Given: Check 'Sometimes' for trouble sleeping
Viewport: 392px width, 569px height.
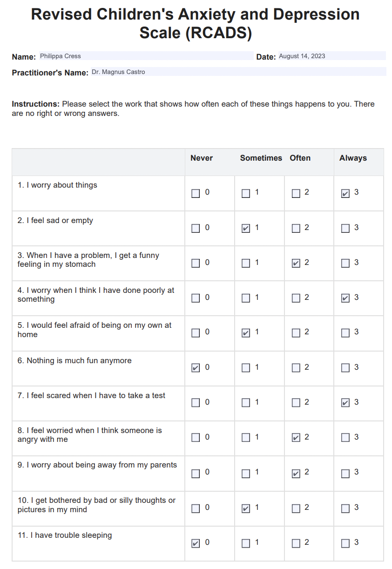Looking at the screenshot, I should [x=246, y=543].
